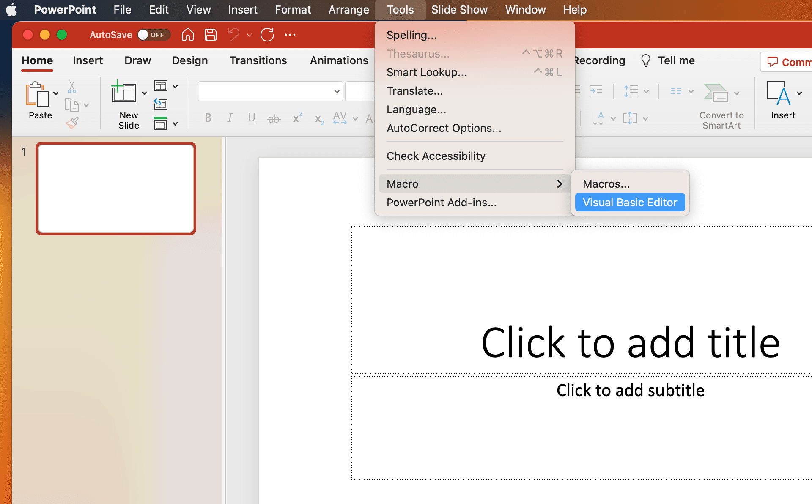Image resolution: width=812 pixels, height=504 pixels.
Task: Click Convert to SmartArt
Action: (721, 104)
